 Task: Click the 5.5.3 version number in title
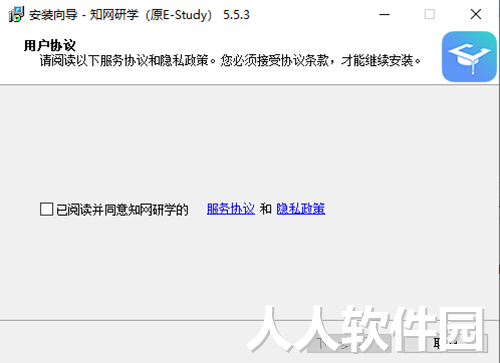point(236,15)
